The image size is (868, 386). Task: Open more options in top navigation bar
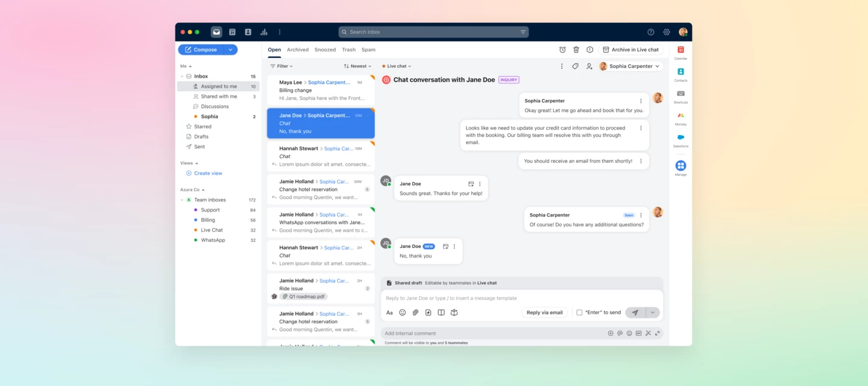point(280,32)
